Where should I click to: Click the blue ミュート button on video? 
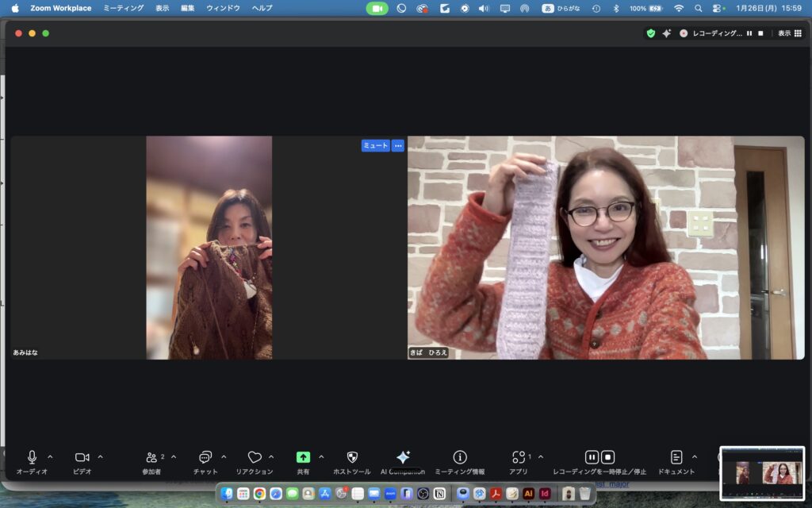pos(375,145)
